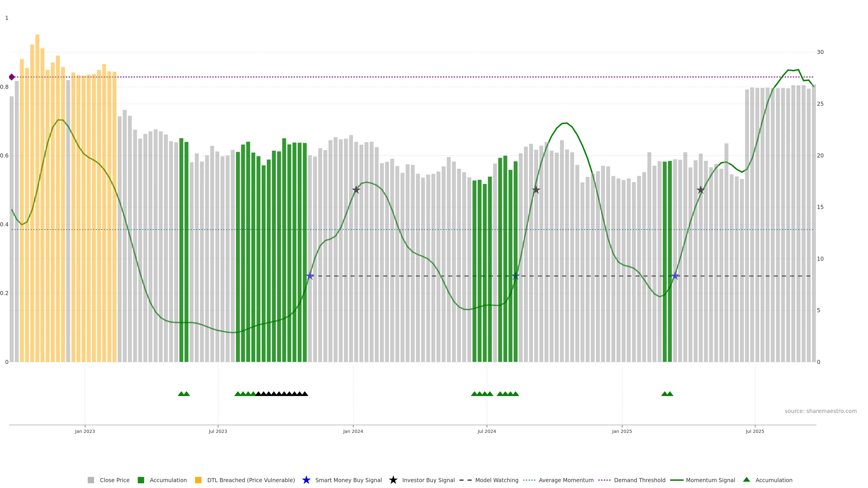Click the black star near January 2024

pyautogui.click(x=356, y=190)
